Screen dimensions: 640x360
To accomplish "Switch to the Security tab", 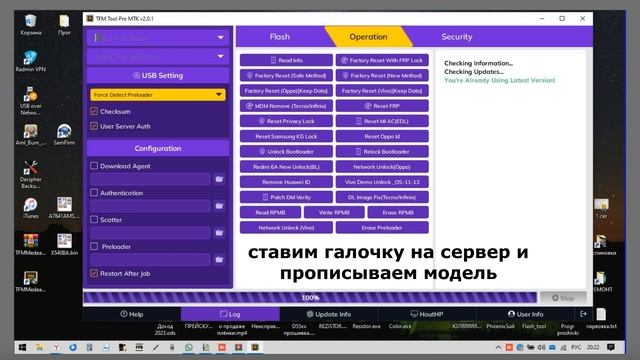I will coord(457,37).
